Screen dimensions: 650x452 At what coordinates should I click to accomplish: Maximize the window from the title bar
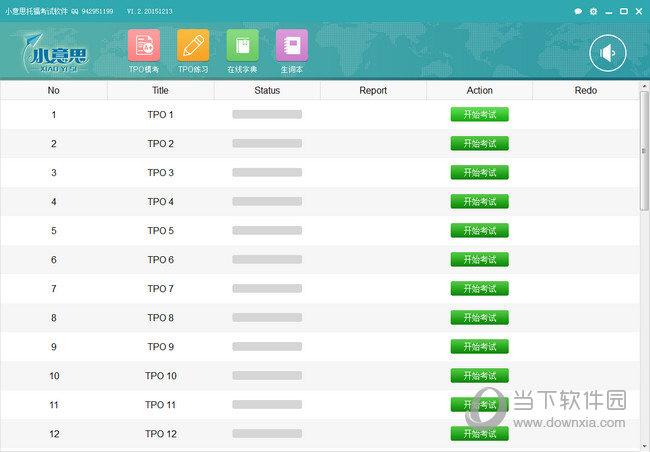point(623,12)
